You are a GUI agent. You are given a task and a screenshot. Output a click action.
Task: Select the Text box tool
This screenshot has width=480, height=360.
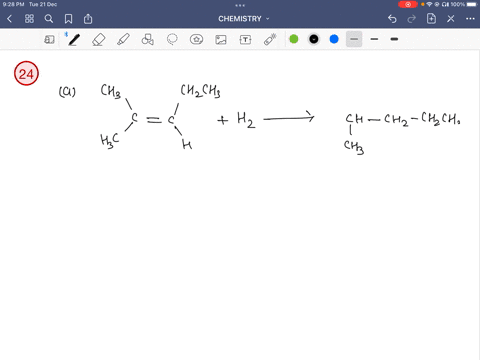click(245, 40)
